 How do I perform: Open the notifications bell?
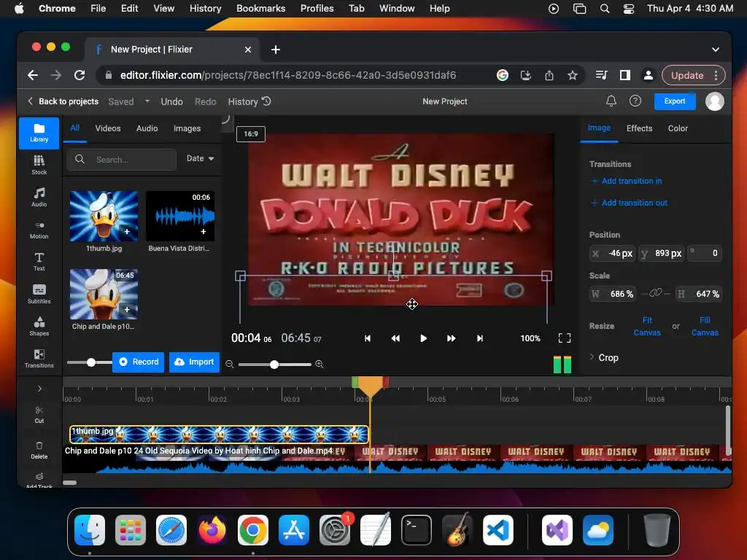(x=611, y=101)
